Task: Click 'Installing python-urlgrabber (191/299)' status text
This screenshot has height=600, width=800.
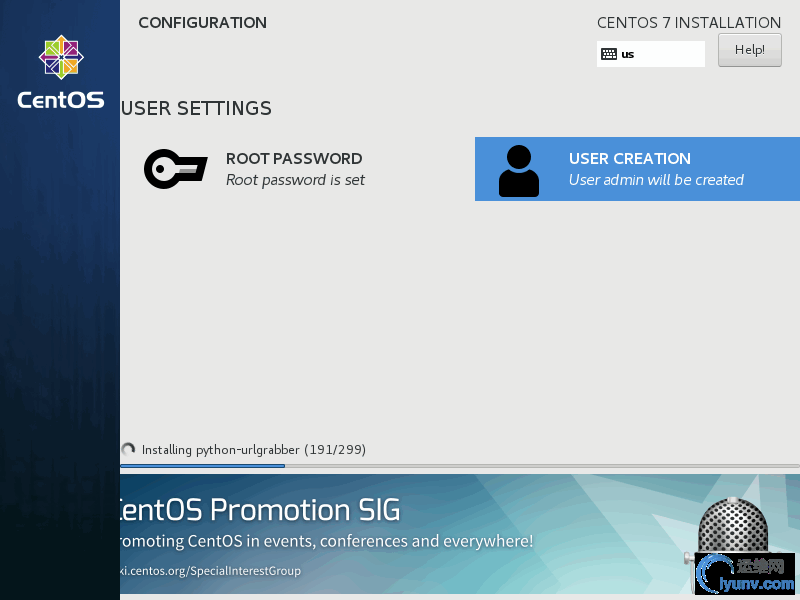Action: 254,449
